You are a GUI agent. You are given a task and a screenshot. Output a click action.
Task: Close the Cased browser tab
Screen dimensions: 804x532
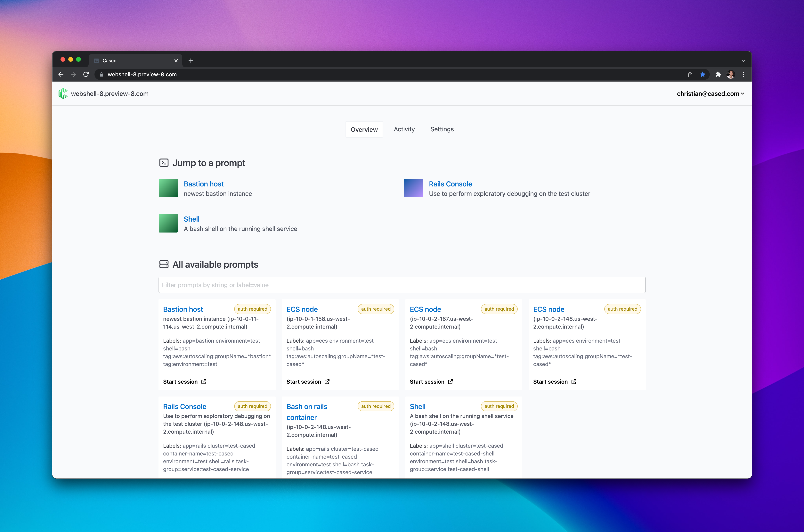click(176, 61)
